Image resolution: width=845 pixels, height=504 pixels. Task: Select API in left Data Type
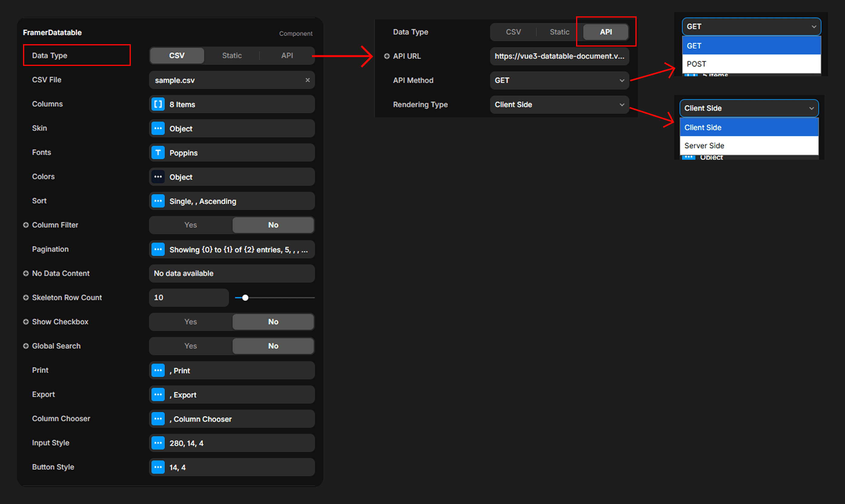[x=287, y=55]
